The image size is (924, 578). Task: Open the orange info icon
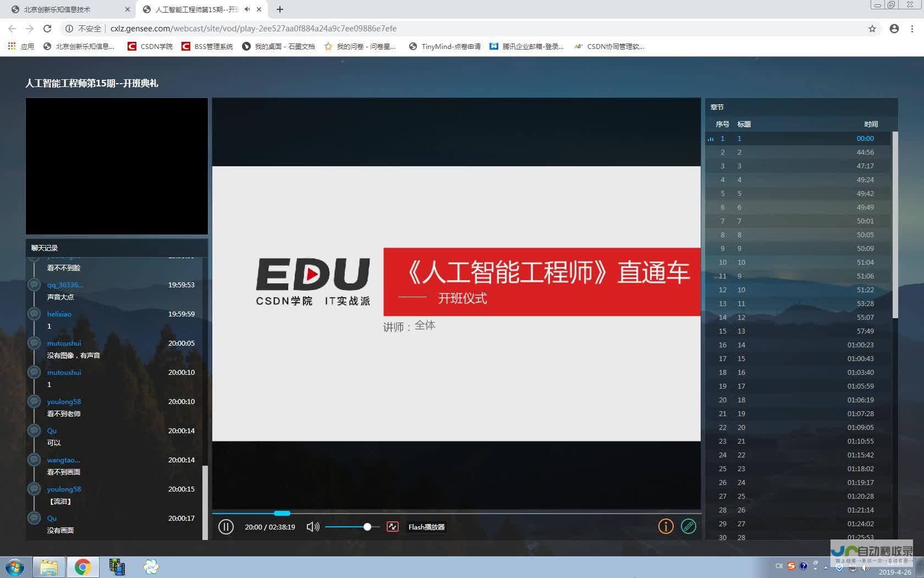pos(665,526)
